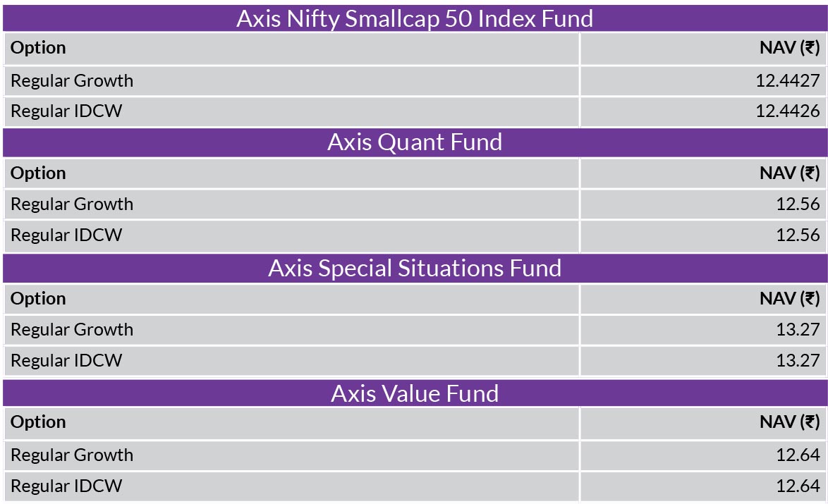
Task: Select the 12.56 NAV for Quant Regular Growth
Action: [x=798, y=204]
